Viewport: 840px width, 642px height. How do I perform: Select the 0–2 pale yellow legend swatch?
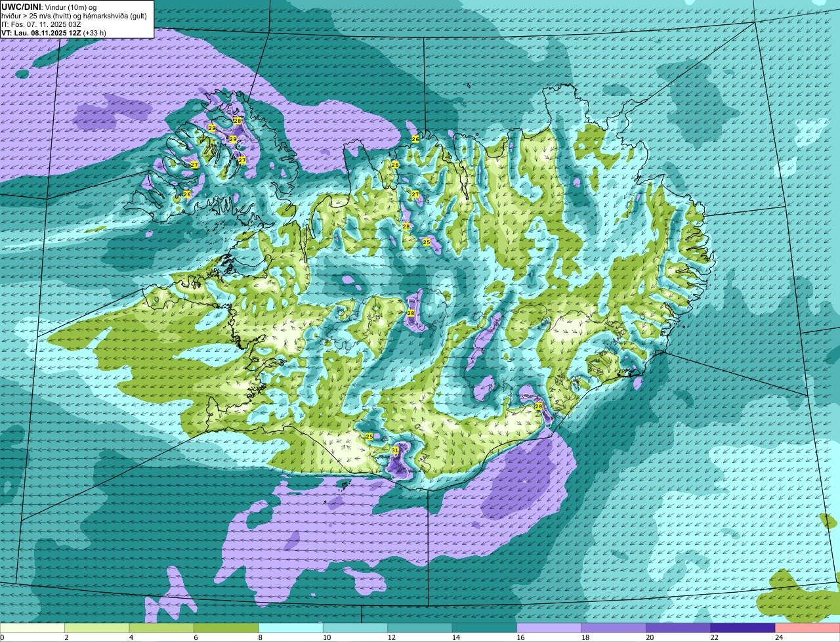33,628
